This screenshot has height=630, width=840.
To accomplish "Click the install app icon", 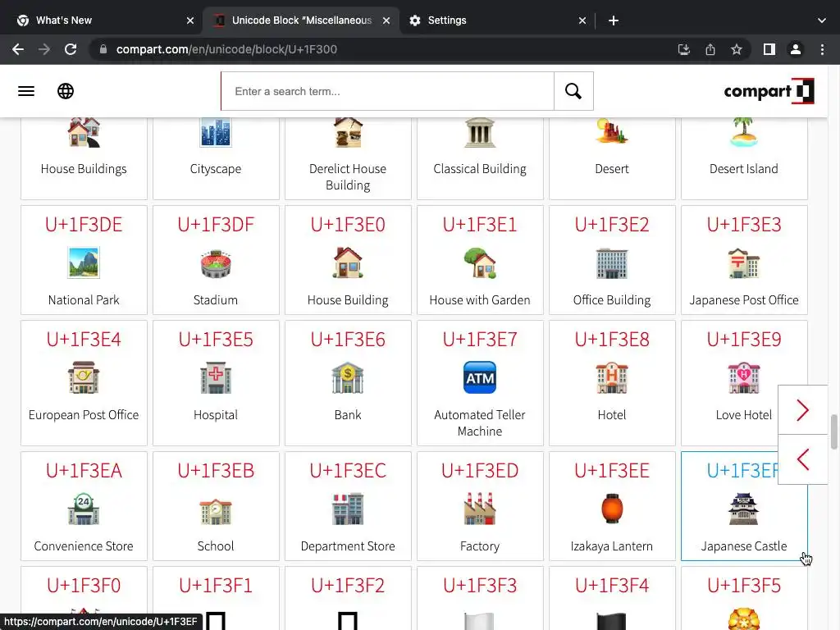I will pyautogui.click(x=684, y=49).
